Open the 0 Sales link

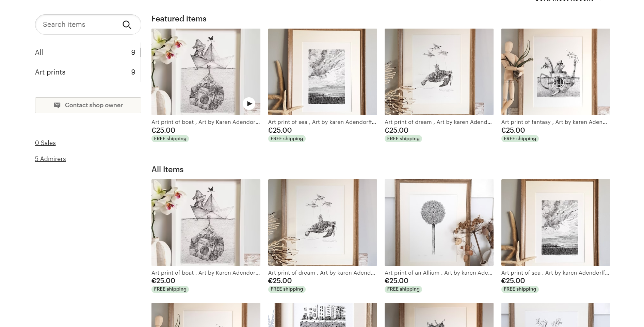[45, 143]
